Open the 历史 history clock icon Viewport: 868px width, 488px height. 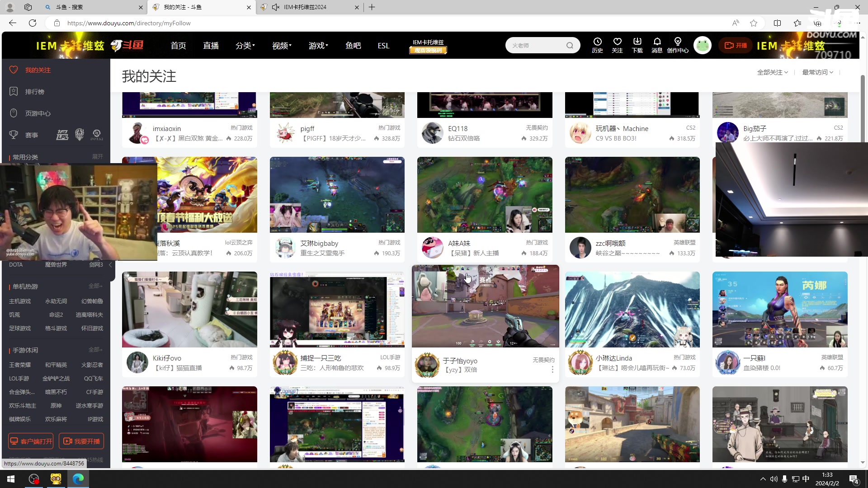[x=597, y=45]
